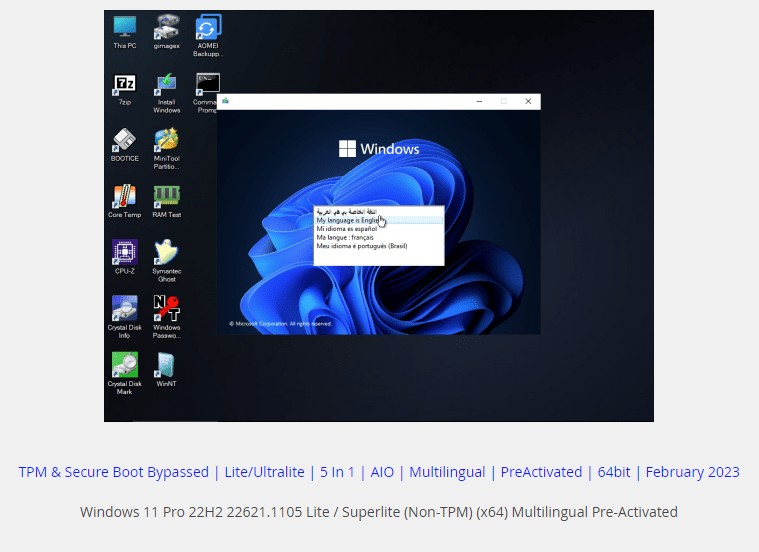Open the WinNT setup icon
The height and width of the screenshot is (552, 759).
click(x=166, y=370)
